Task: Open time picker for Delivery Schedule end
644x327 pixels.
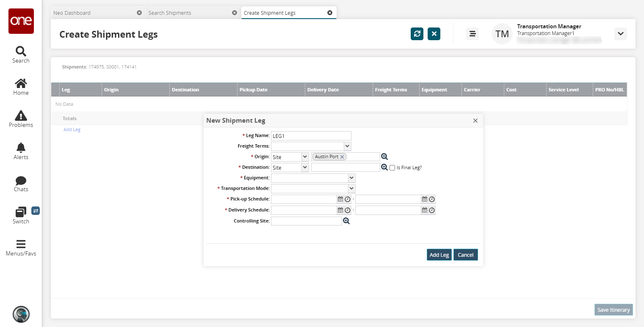Action: [432, 210]
